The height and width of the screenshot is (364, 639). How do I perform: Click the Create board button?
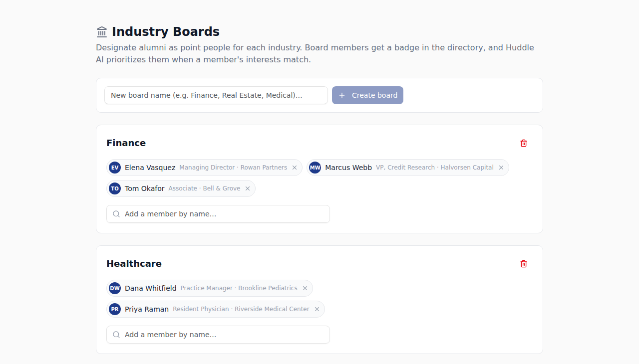point(367,95)
